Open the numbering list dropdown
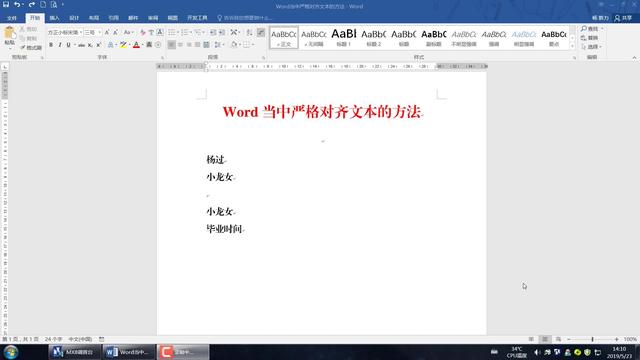The height and width of the screenshot is (360, 640). (191, 32)
